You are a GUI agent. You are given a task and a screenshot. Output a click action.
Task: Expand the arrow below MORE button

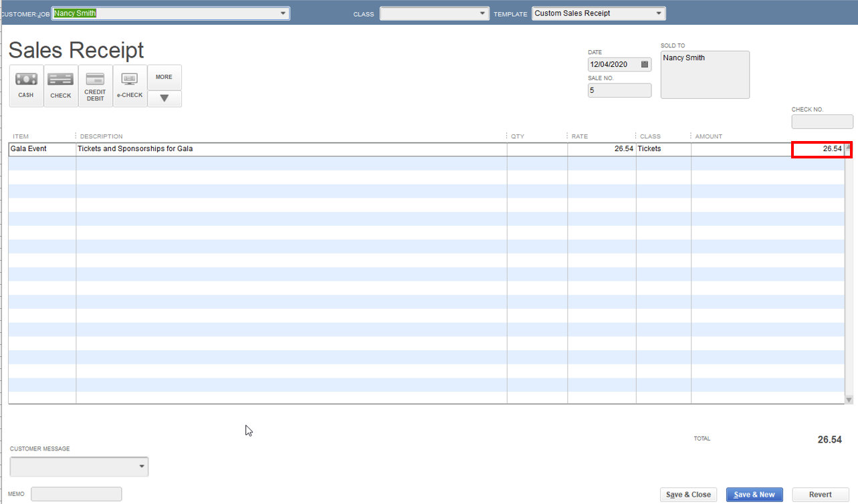(164, 98)
